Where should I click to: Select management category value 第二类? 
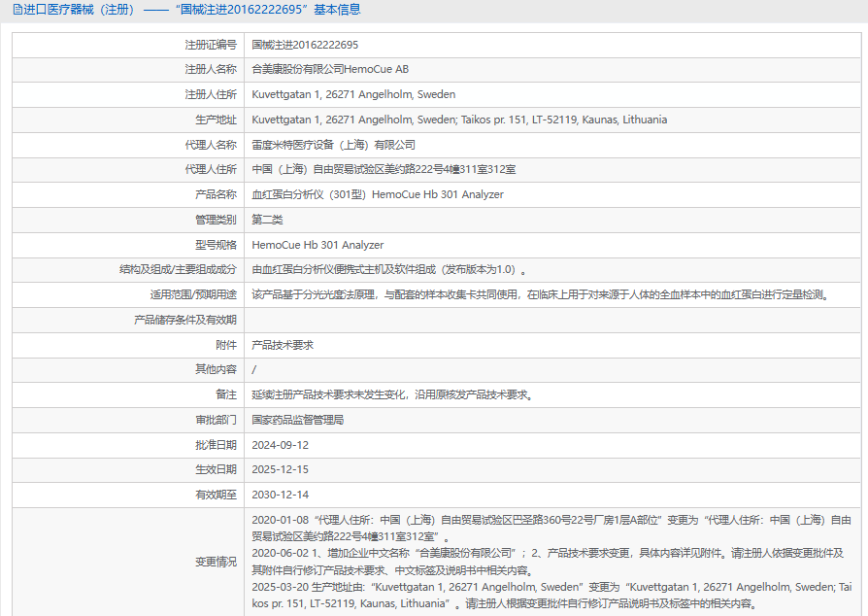(267, 220)
